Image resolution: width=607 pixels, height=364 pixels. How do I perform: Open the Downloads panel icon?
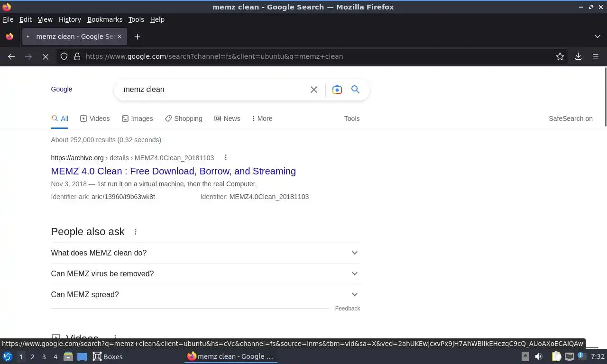click(578, 56)
